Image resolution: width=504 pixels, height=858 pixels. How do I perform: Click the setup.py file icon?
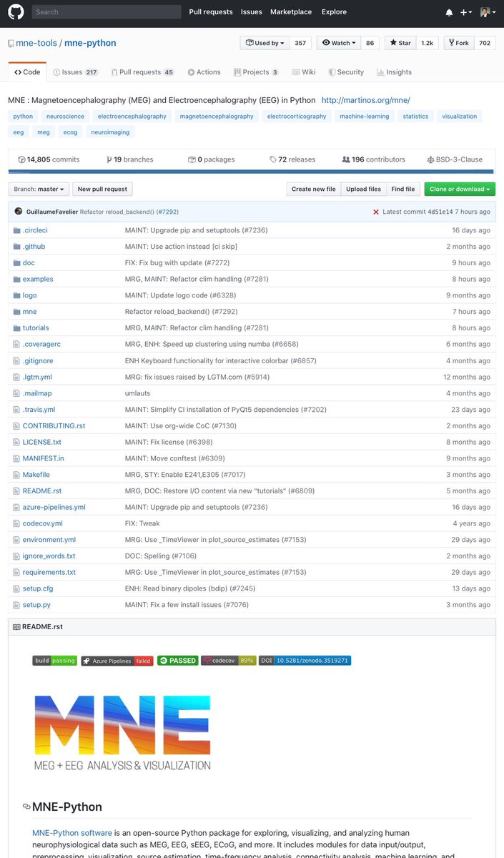click(16, 605)
